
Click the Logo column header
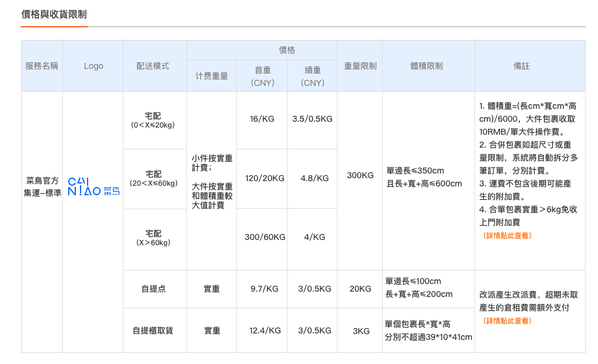(x=93, y=66)
